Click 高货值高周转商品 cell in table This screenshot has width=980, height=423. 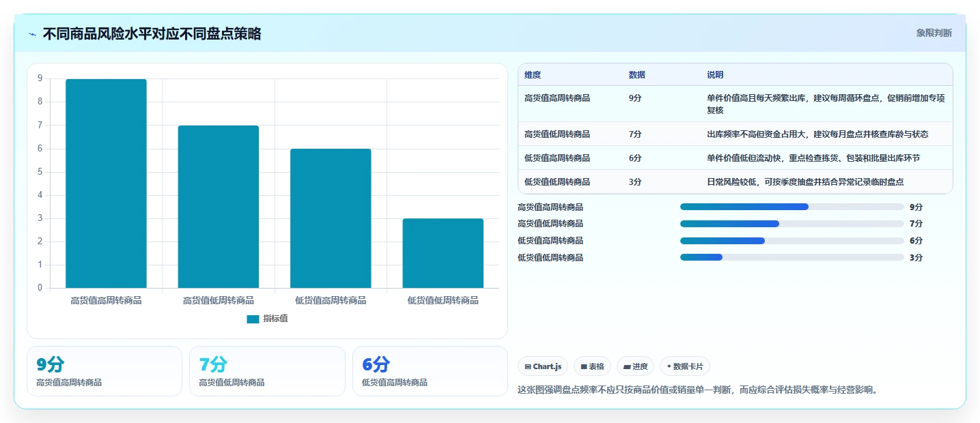tap(557, 98)
